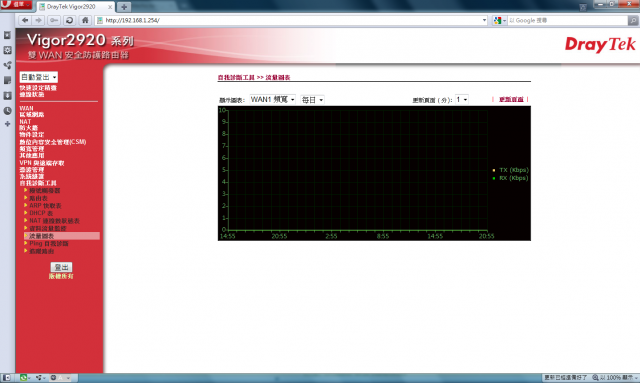Open the 其他應用 menu in sidebar

pyautogui.click(x=32, y=156)
